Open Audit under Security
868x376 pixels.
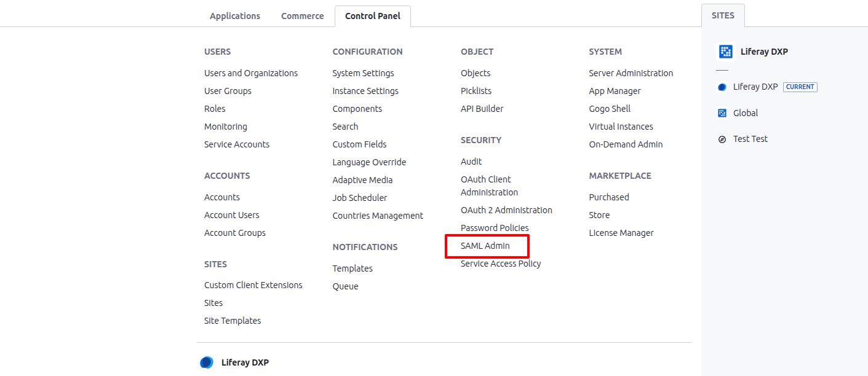471,162
